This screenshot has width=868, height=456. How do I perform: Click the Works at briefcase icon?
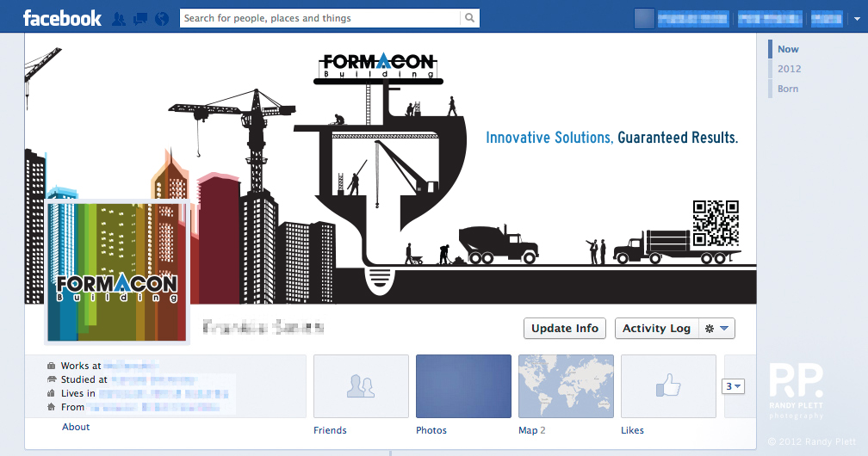point(52,366)
